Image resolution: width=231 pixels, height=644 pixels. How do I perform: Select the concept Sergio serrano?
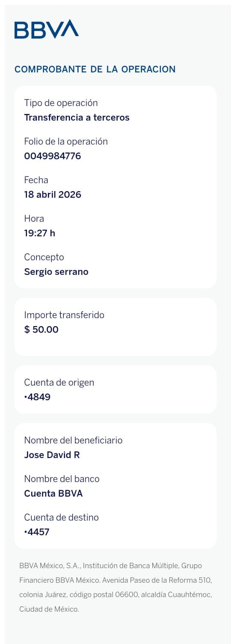click(x=56, y=272)
